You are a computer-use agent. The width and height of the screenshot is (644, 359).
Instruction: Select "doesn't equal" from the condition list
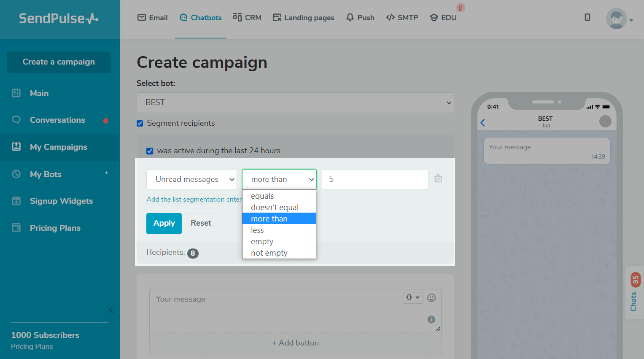coord(275,208)
